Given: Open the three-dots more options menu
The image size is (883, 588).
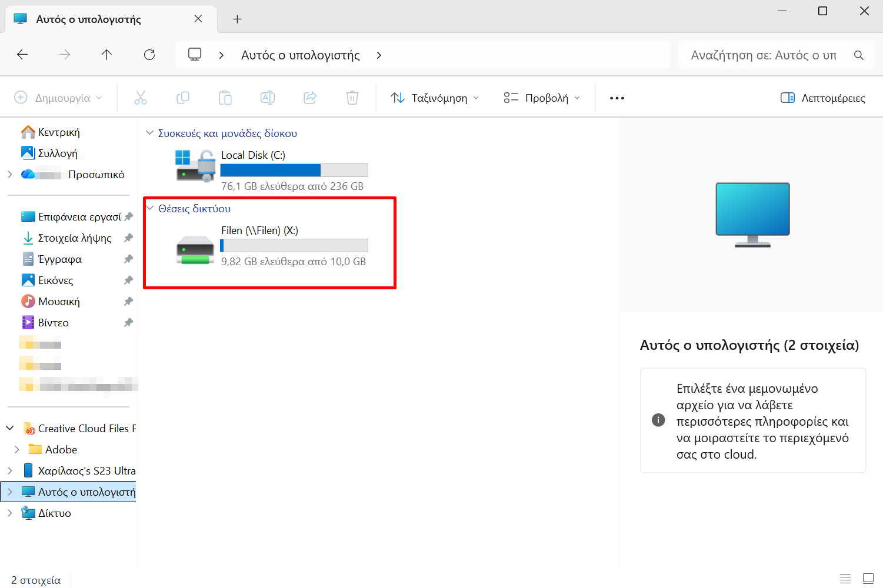Looking at the screenshot, I should click(617, 98).
